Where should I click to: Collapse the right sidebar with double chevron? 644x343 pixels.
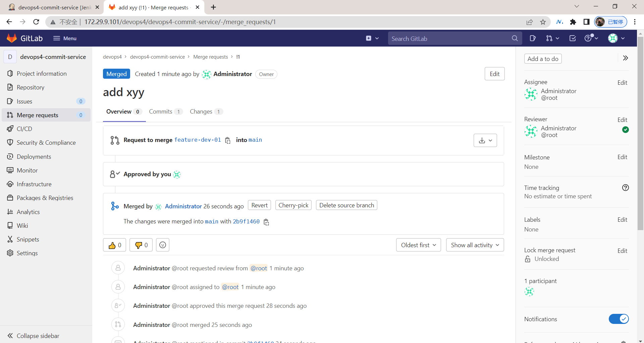click(626, 58)
